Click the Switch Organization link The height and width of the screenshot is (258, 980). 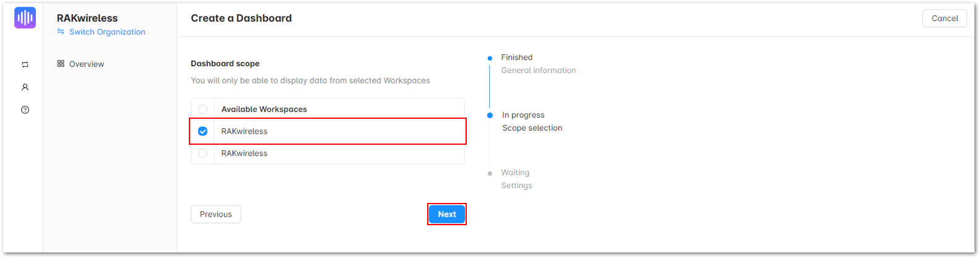click(107, 32)
